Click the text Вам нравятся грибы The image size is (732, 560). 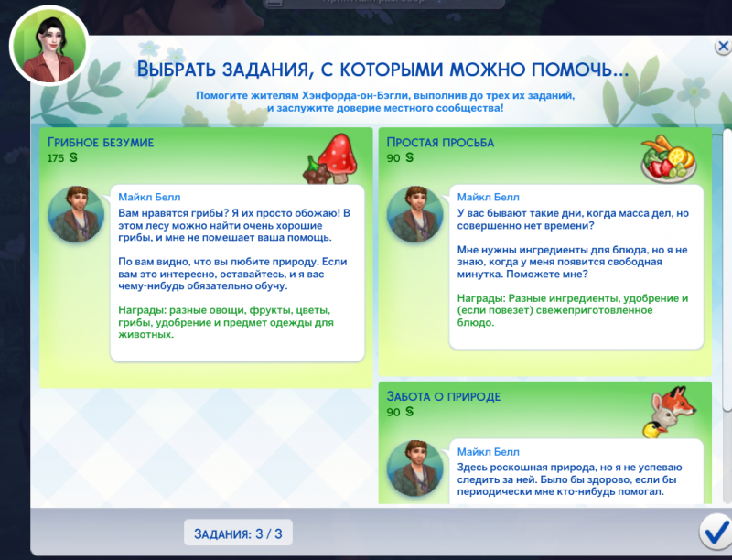[174, 213]
